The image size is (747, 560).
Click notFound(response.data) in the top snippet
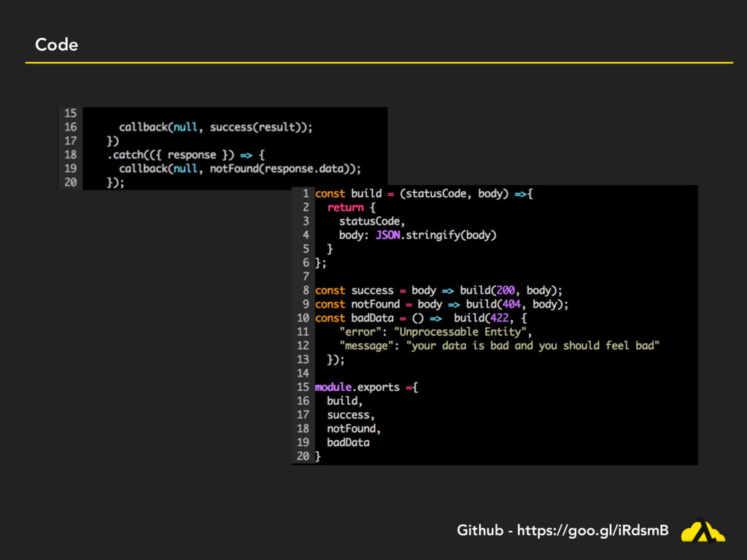coord(285,168)
